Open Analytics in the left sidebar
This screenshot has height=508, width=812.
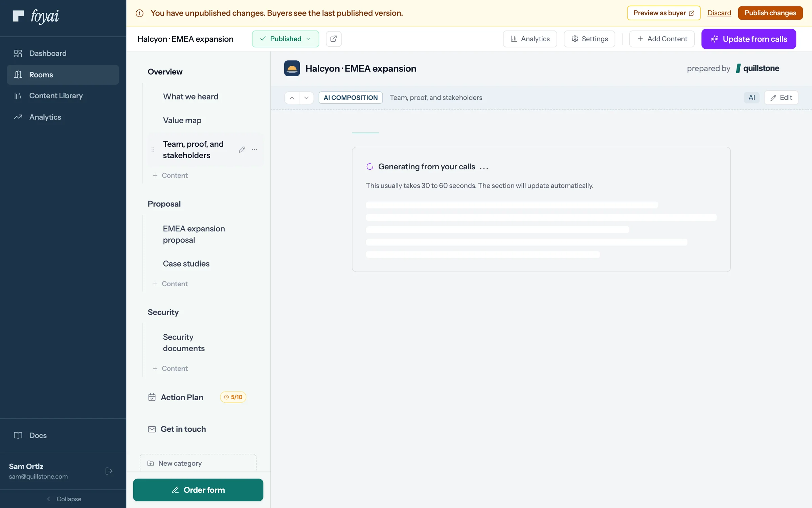coord(63,117)
